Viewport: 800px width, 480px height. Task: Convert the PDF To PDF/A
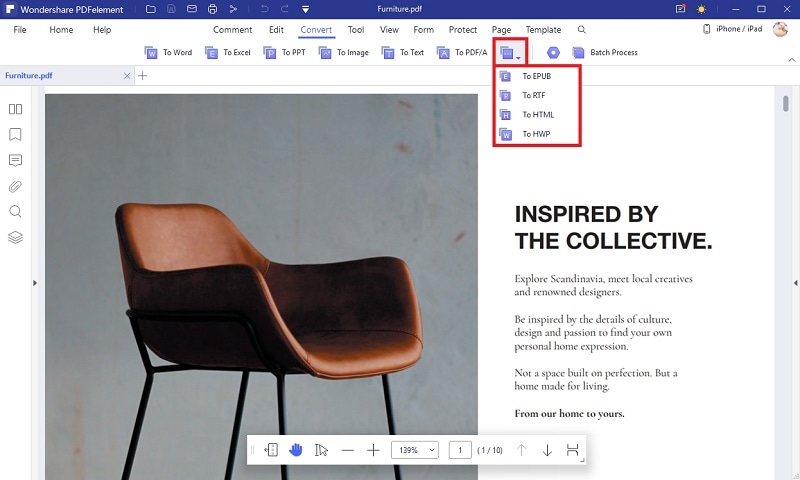coord(462,53)
